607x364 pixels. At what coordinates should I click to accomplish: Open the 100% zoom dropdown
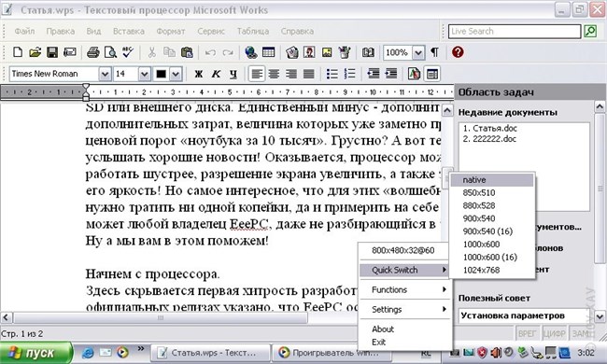pos(418,52)
